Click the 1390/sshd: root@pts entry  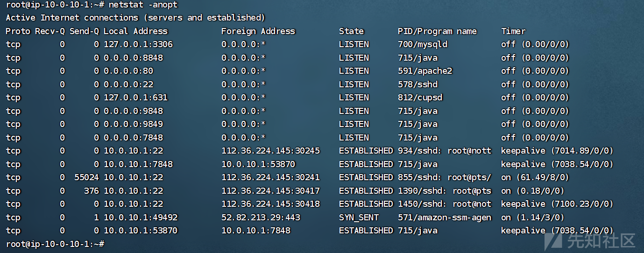click(445, 191)
